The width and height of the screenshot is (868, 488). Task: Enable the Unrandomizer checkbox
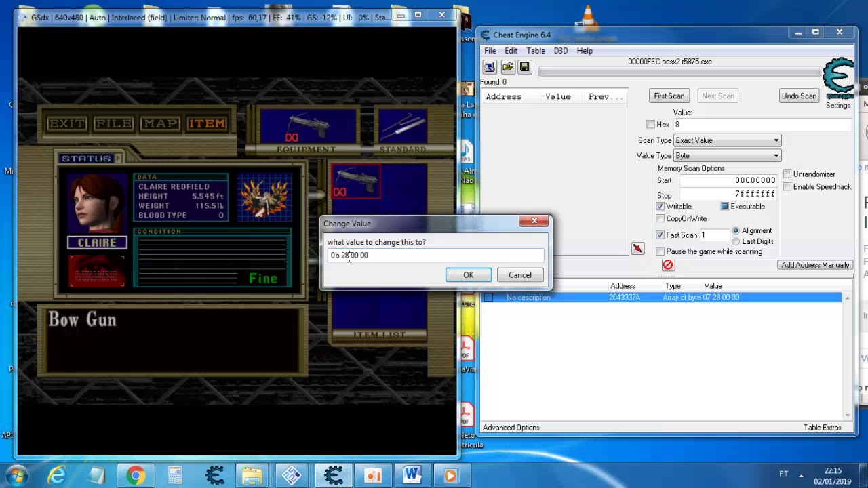click(787, 174)
